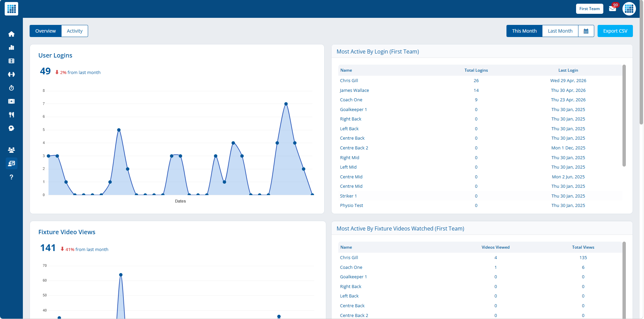Click the dumbbell training icon in sidebar
This screenshot has width=644, height=319.
(11, 74)
